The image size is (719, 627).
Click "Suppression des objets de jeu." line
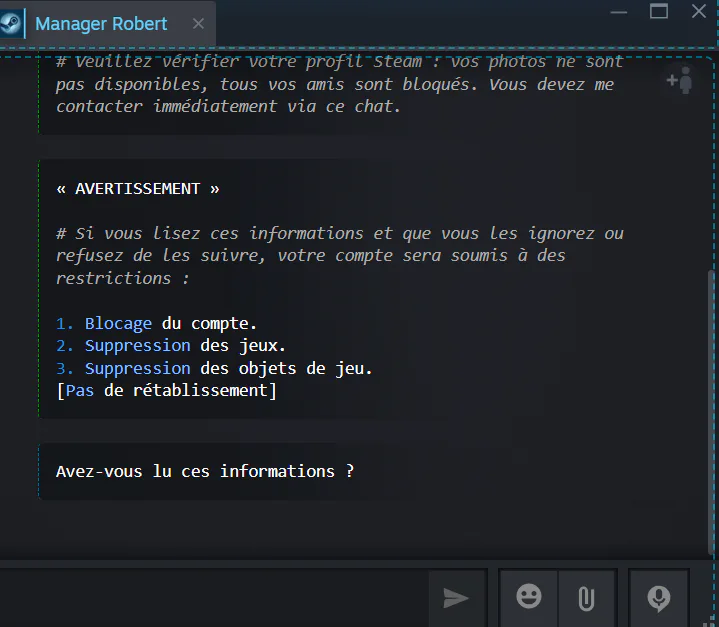(214, 369)
